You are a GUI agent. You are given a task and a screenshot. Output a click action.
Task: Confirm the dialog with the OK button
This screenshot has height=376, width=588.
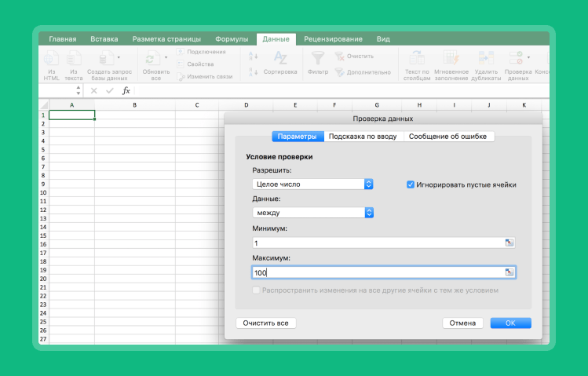tap(510, 323)
